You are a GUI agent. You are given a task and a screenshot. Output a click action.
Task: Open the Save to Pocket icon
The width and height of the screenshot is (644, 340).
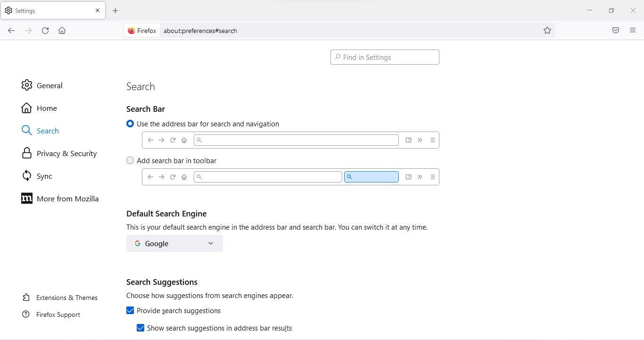(x=615, y=31)
